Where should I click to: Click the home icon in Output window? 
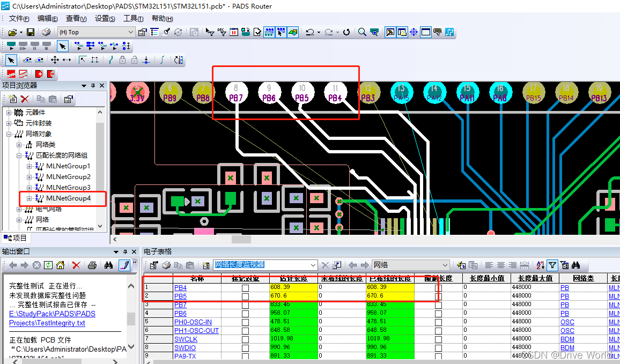(x=60, y=265)
